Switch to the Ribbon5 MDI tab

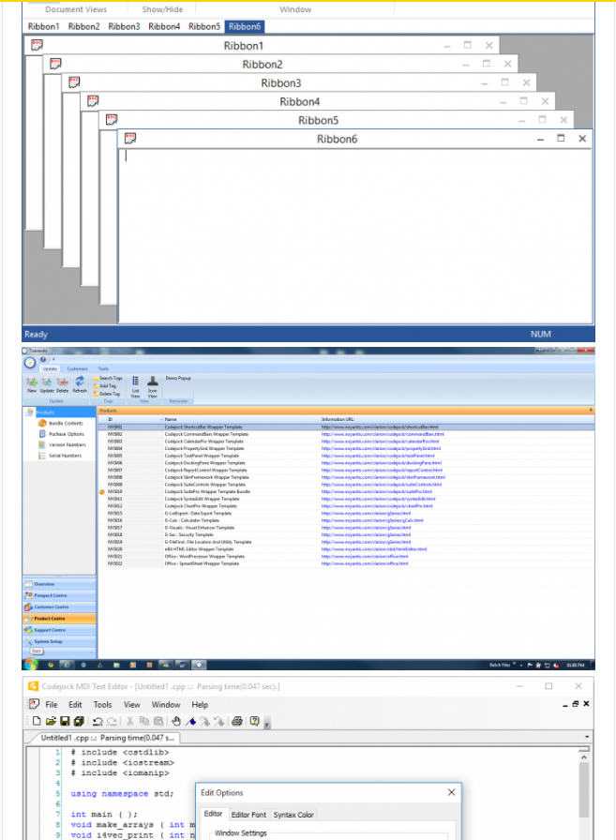204,26
